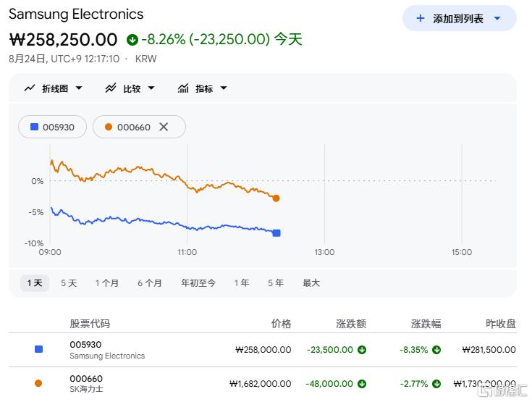Expand the 比较 dropdown arrow
532x402 pixels.
tap(151, 88)
